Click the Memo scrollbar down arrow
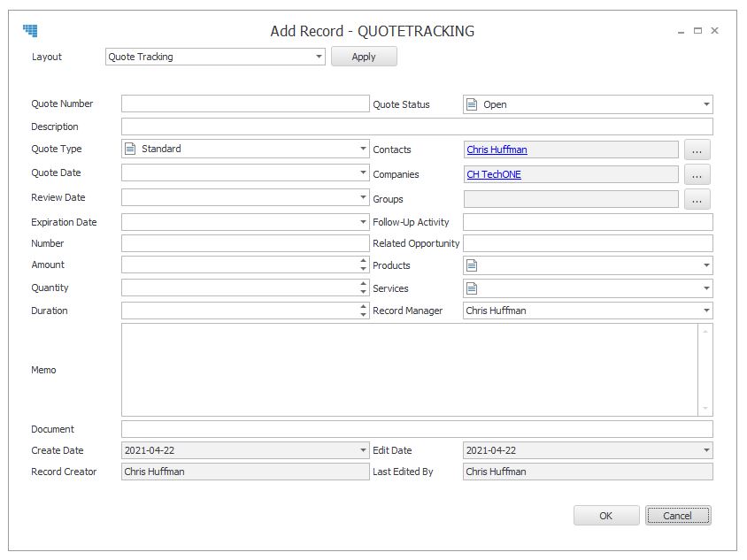Viewport: 747px width, 560px height. click(705, 409)
